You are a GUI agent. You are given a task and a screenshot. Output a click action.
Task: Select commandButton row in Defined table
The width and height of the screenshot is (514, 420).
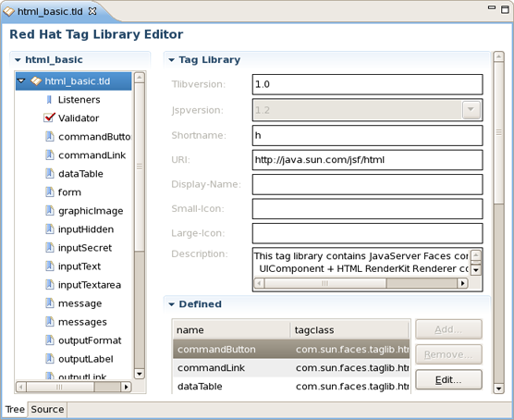point(291,349)
